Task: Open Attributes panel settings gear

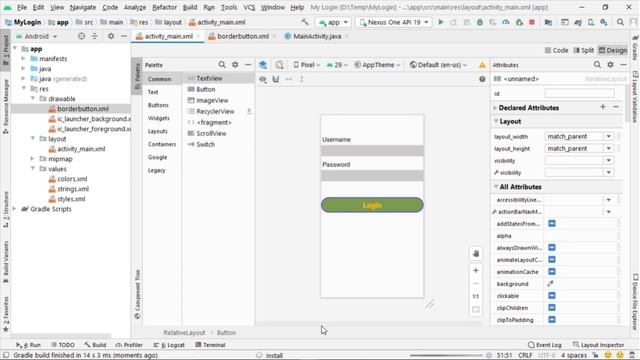Action: click(x=611, y=64)
